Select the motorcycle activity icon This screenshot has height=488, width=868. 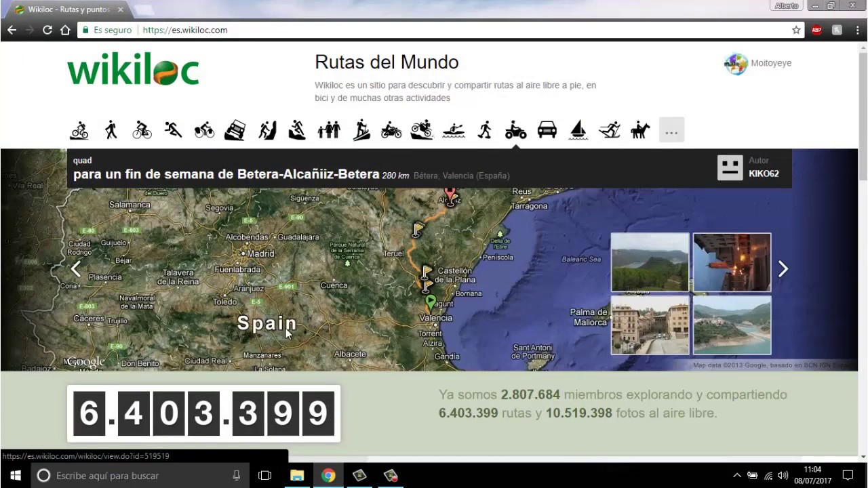pyautogui.click(x=391, y=129)
